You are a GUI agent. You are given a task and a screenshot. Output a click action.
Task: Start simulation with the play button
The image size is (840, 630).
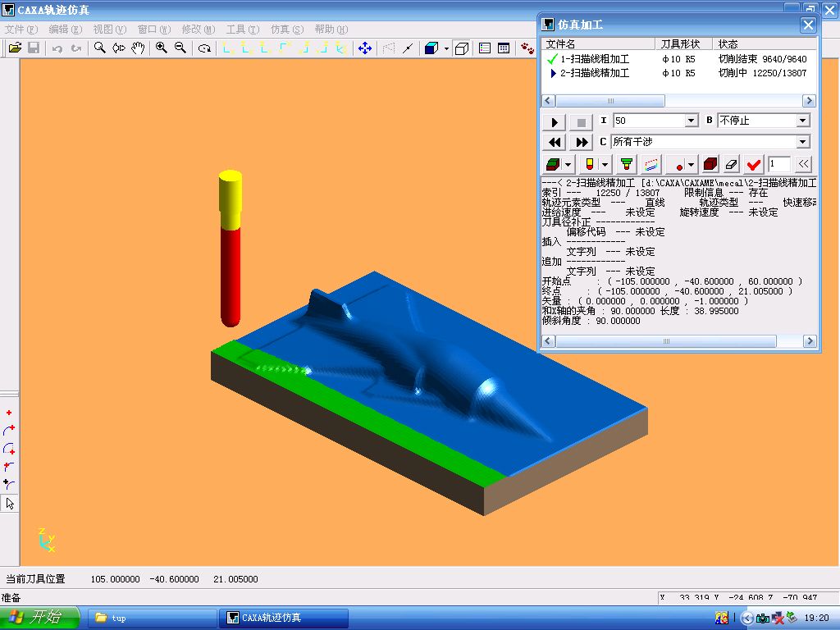pyautogui.click(x=555, y=122)
